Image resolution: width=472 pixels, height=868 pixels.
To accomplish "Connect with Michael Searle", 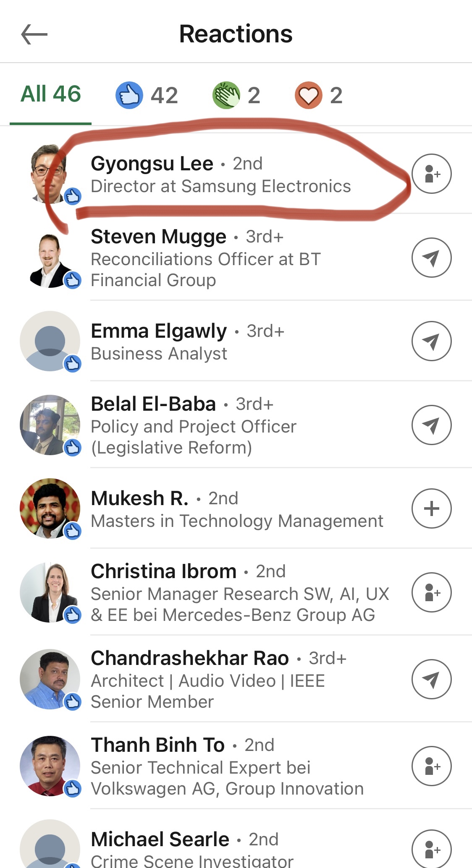I will 431,850.
